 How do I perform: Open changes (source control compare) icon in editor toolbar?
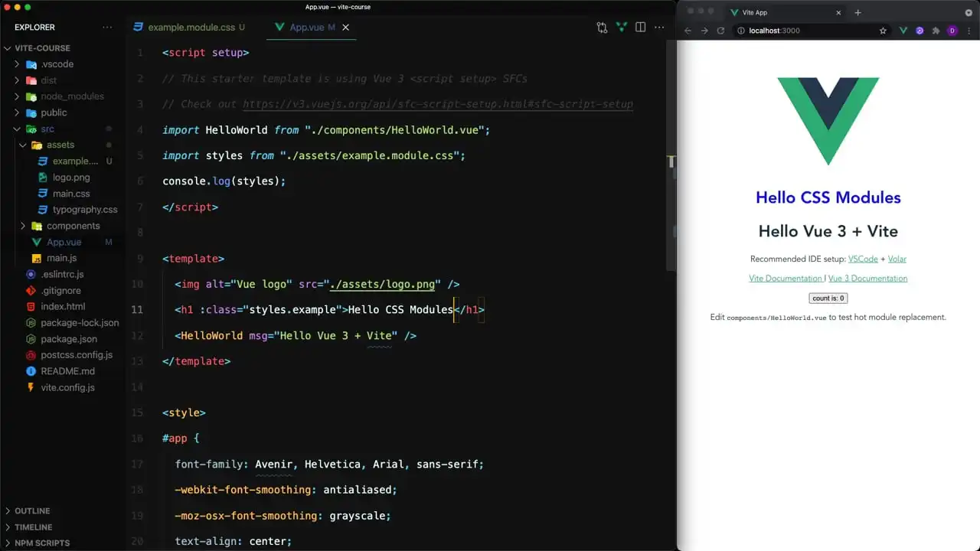pyautogui.click(x=602, y=28)
